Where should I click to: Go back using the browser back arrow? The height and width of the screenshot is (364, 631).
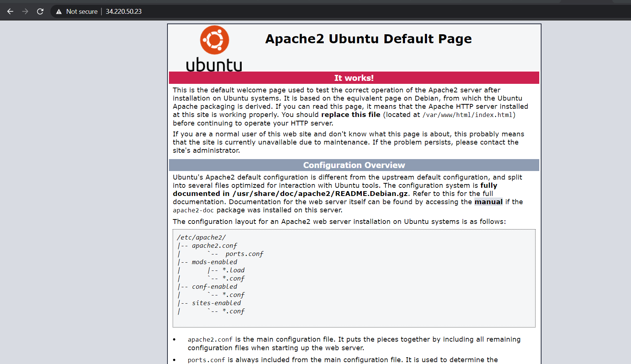point(10,12)
